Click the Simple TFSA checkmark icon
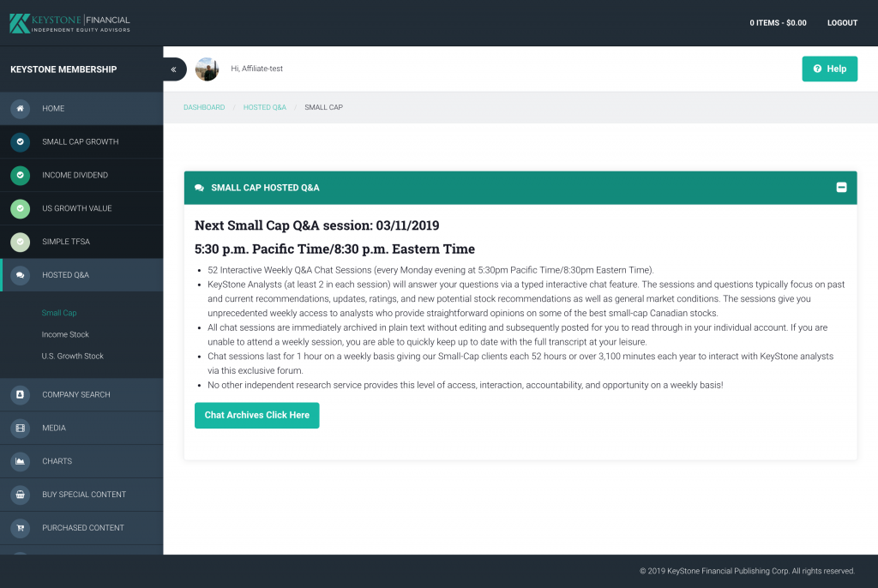The height and width of the screenshot is (588, 878). click(21, 242)
